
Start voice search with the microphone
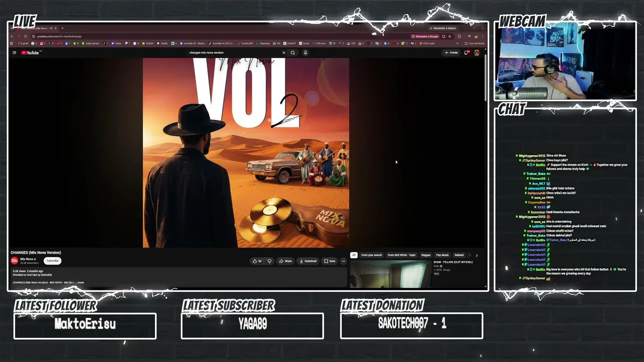(305, 53)
